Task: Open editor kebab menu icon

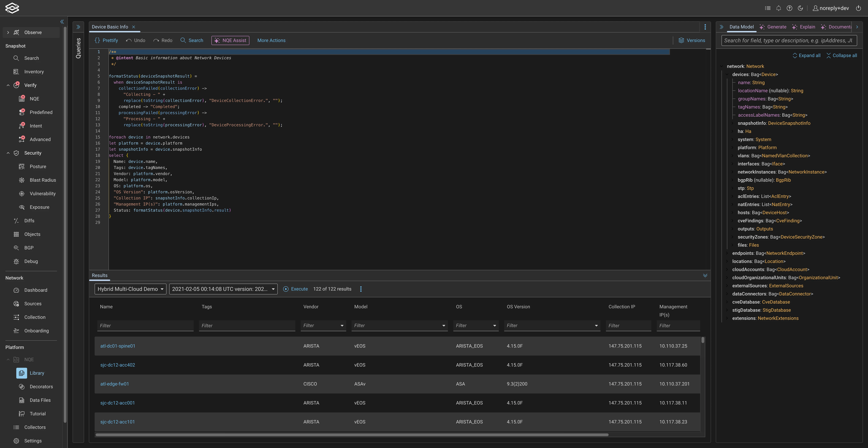Action: click(705, 27)
